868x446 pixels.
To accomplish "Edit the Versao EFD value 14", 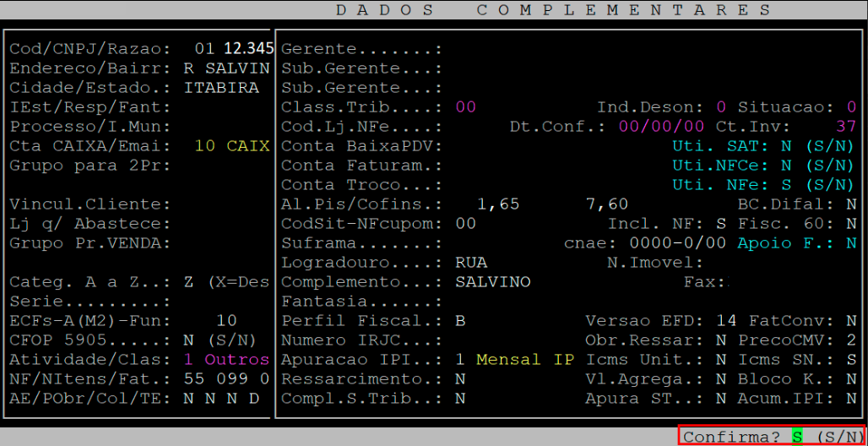I will (726, 321).
